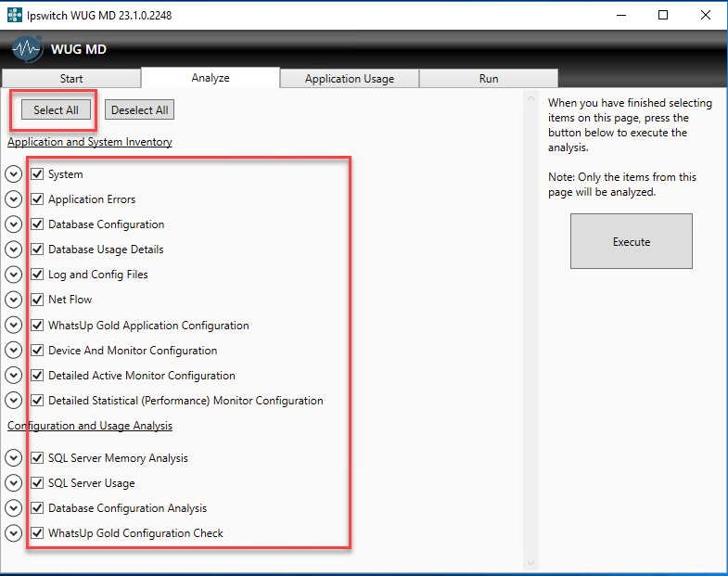Expand the Application Errors chevron
Viewport: 728px width, 576px height.
13,199
